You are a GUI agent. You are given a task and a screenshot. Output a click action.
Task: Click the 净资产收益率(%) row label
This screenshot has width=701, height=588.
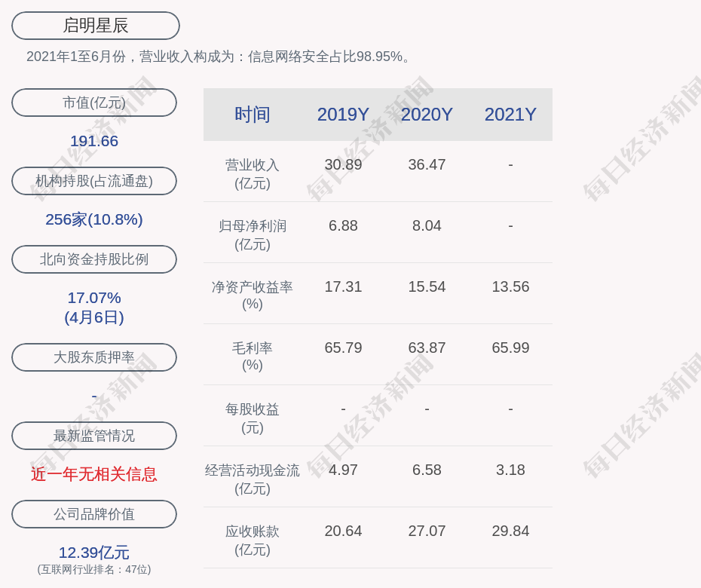pyautogui.click(x=253, y=296)
